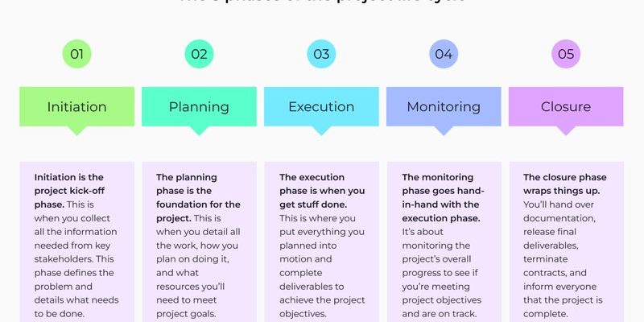Click the purple 05 circle badge
The width and height of the screenshot is (644, 322).
[x=566, y=54]
